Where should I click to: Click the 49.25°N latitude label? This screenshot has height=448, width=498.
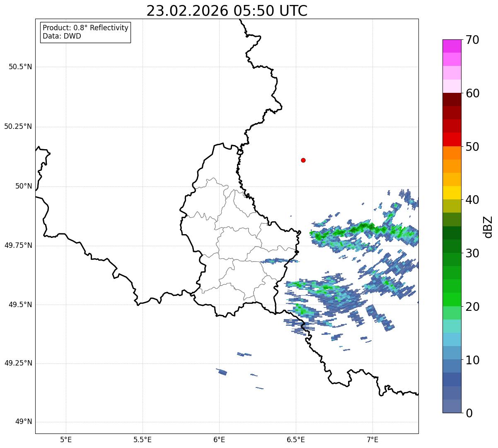[x=18, y=363]
